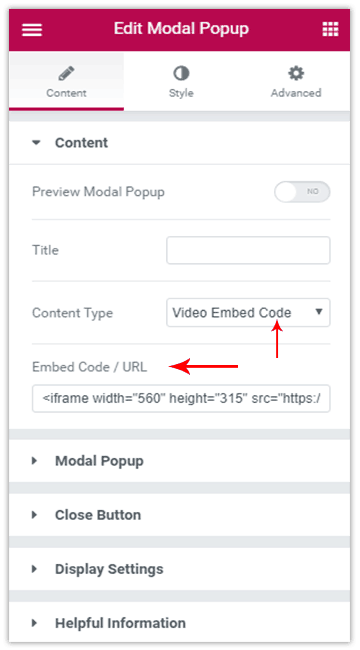Collapse the Content section
Viewport: 360px width, 650px height.
179,143
